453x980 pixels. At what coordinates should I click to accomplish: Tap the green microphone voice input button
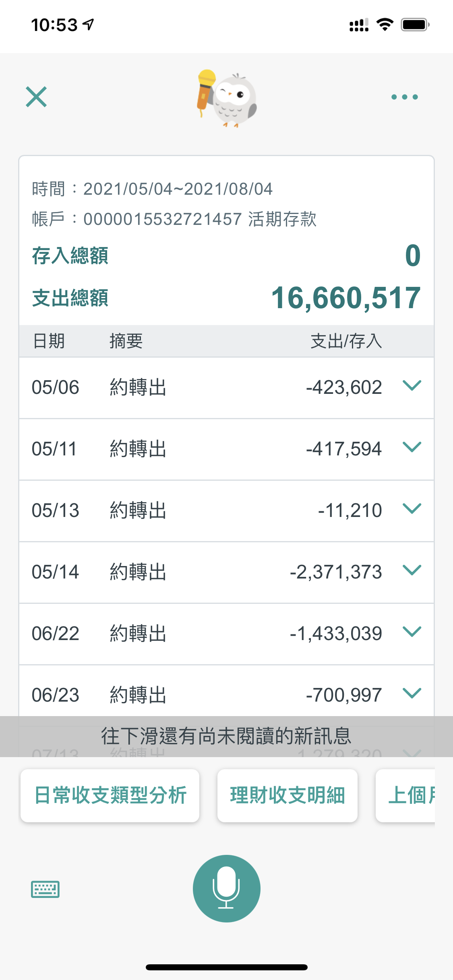(x=226, y=888)
